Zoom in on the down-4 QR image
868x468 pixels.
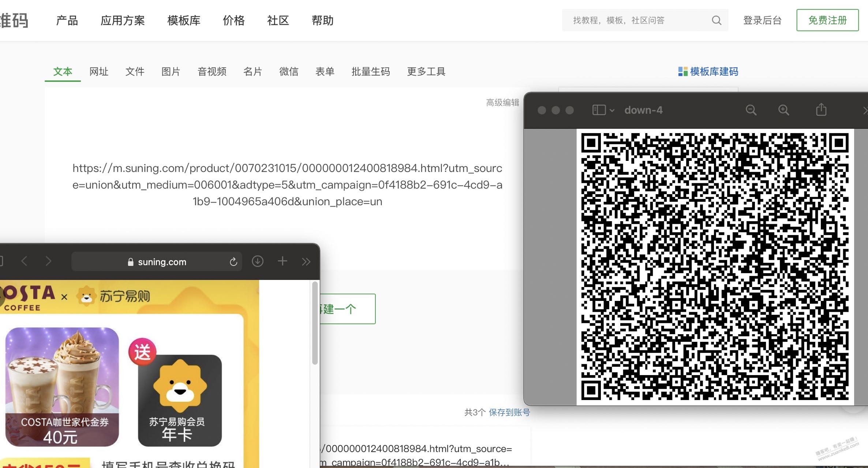(783, 110)
